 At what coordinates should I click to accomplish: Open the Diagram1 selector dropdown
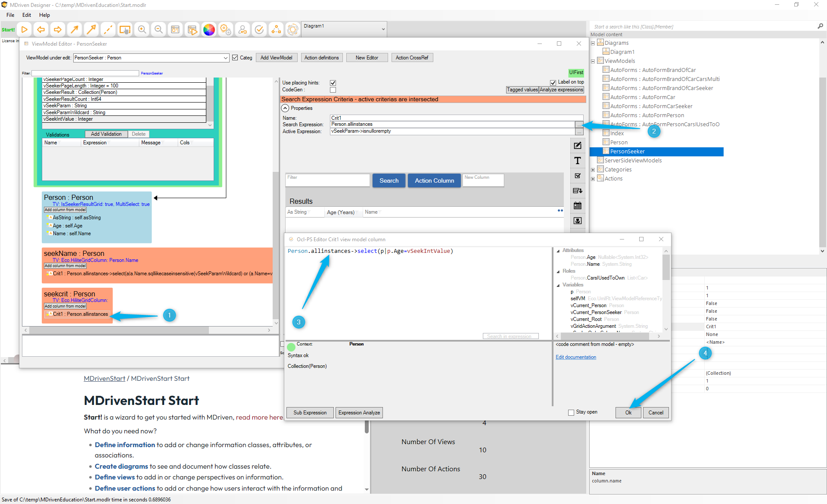pyautogui.click(x=383, y=29)
